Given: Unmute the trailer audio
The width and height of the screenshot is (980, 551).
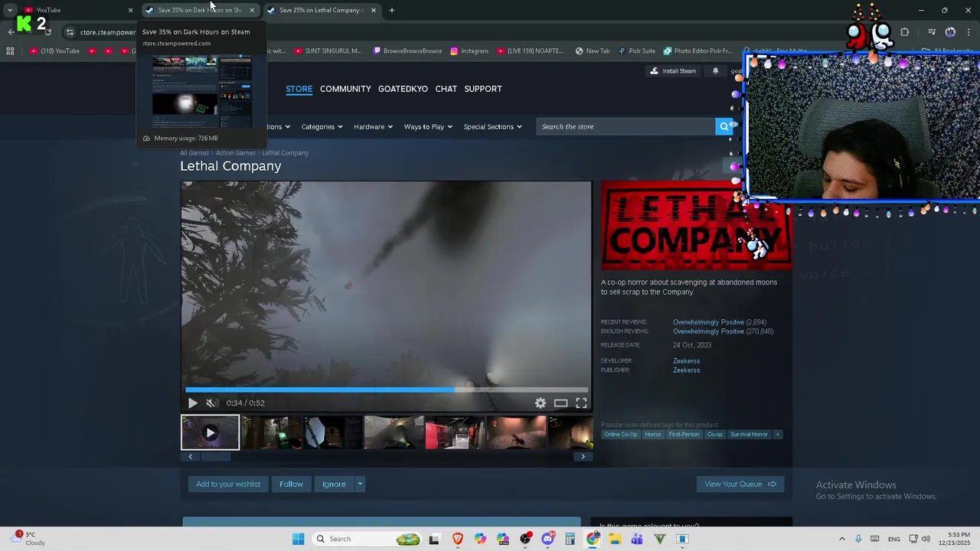Looking at the screenshot, I should (212, 403).
